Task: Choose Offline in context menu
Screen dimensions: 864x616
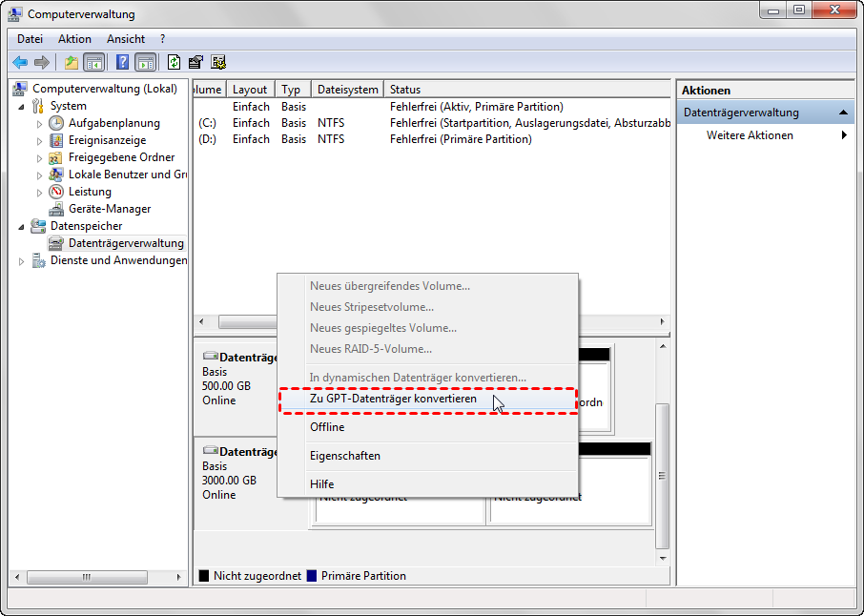Action: tap(427, 427)
